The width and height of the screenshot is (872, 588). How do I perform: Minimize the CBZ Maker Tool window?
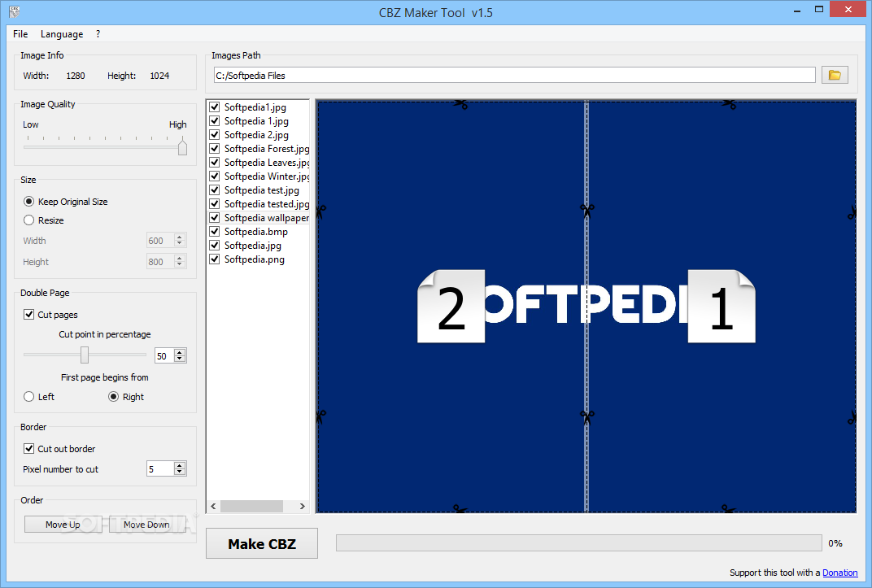(x=797, y=10)
